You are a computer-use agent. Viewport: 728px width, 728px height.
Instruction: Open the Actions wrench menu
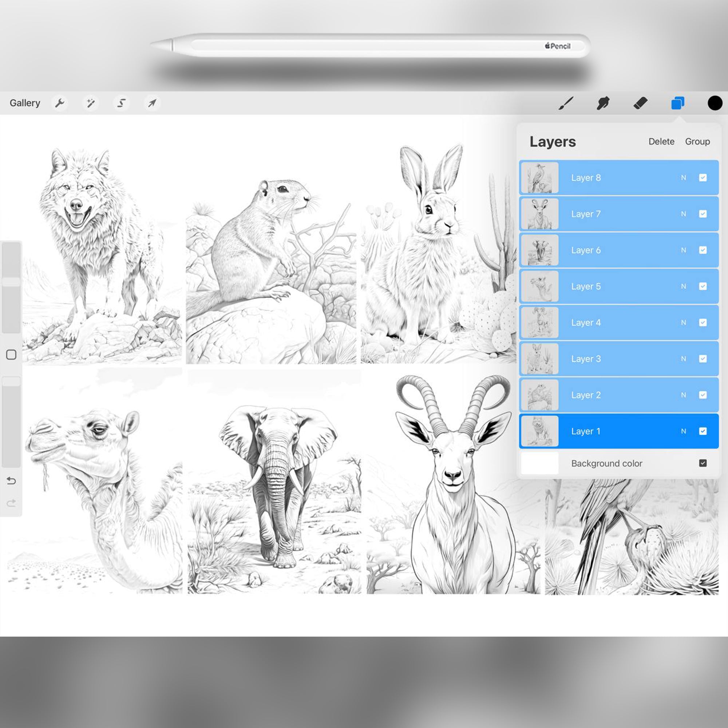60,103
